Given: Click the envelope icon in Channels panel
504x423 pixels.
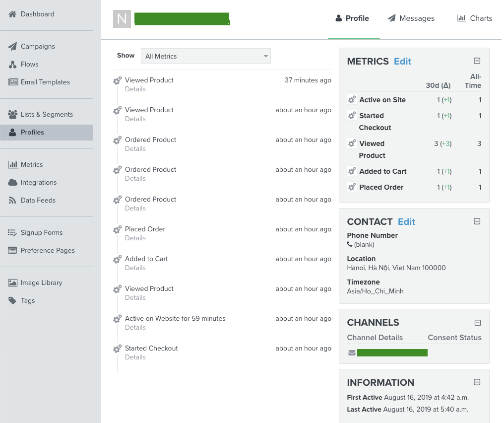Looking at the screenshot, I should pos(352,353).
